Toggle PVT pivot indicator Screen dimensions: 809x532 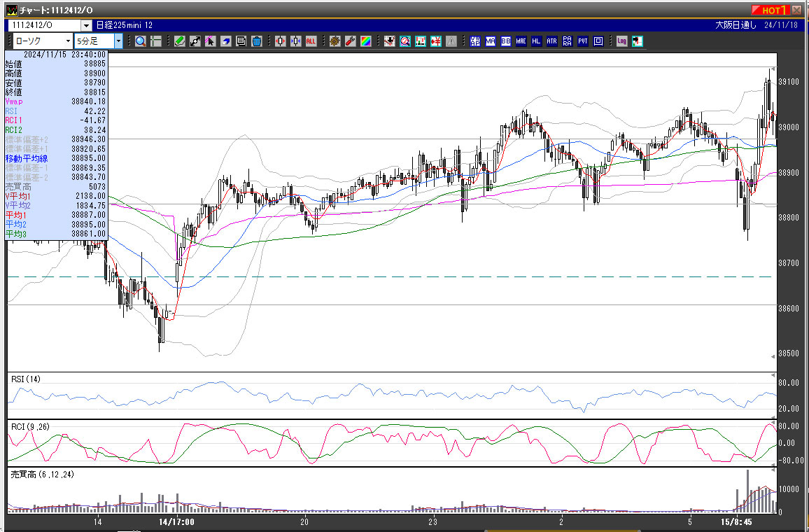pos(583,41)
